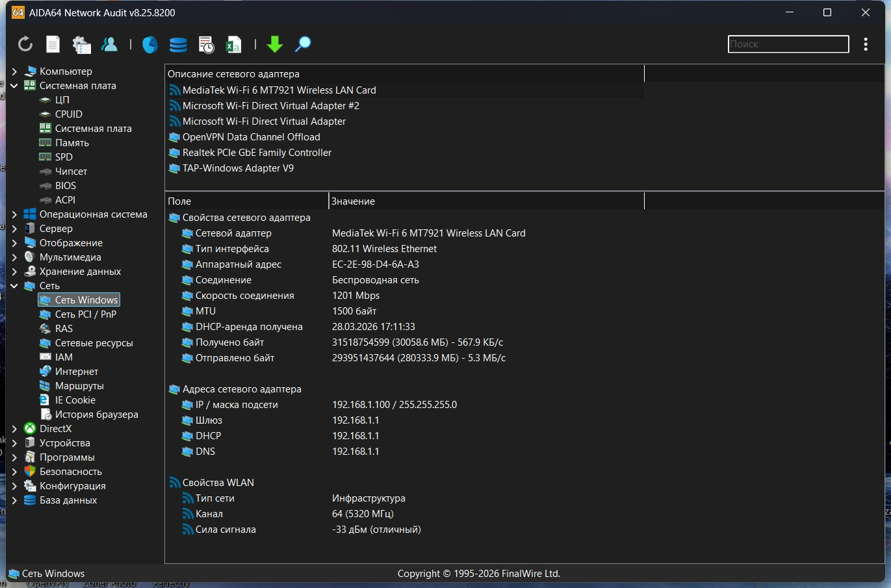Click the 64 (5320 МГц) channel value
The image size is (891, 588).
pyautogui.click(x=363, y=514)
